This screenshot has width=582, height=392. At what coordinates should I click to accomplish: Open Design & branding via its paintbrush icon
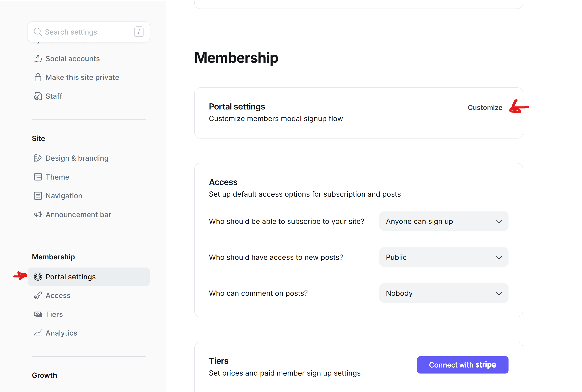coord(38,158)
